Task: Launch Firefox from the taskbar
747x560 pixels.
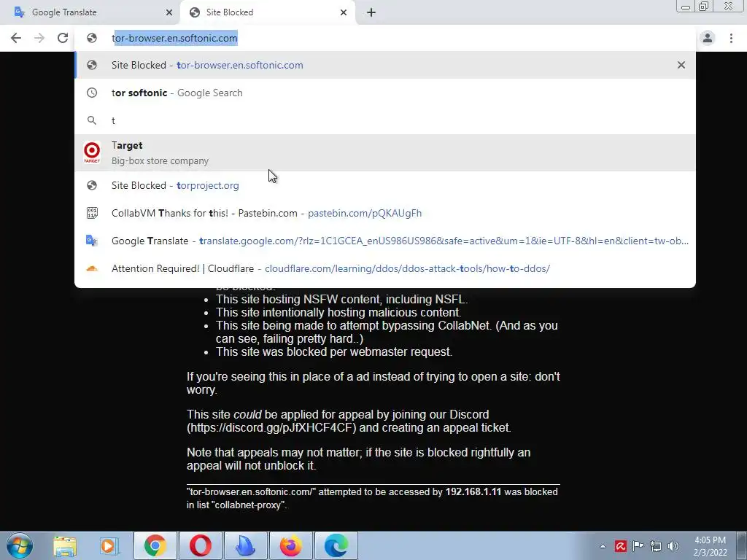Action: (x=291, y=545)
